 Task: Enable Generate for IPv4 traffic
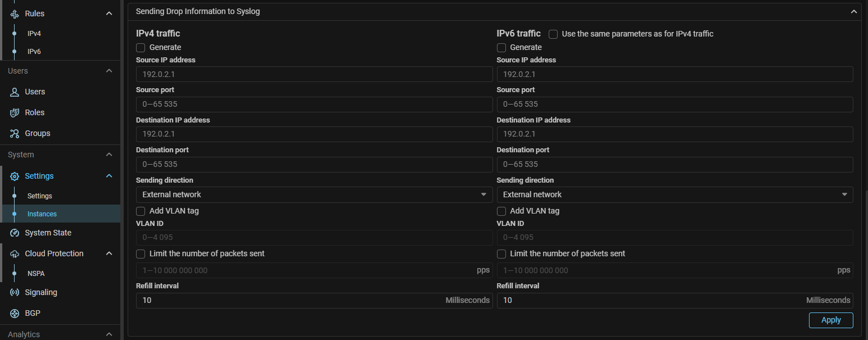tap(141, 48)
